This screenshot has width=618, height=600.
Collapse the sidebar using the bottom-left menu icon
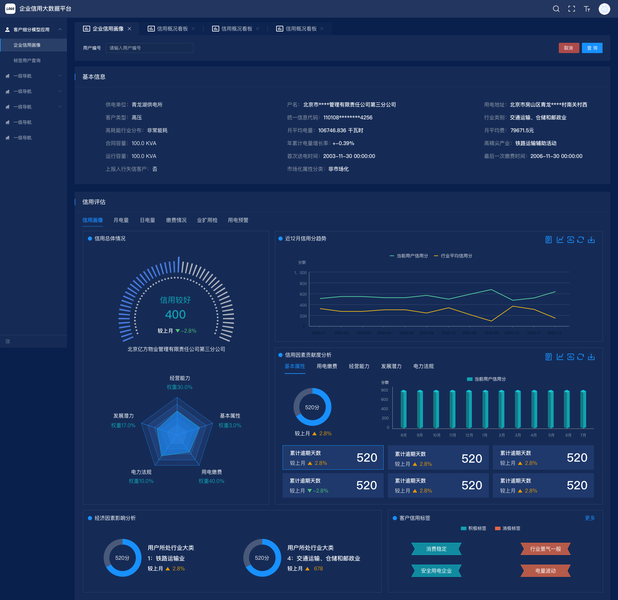[7, 341]
